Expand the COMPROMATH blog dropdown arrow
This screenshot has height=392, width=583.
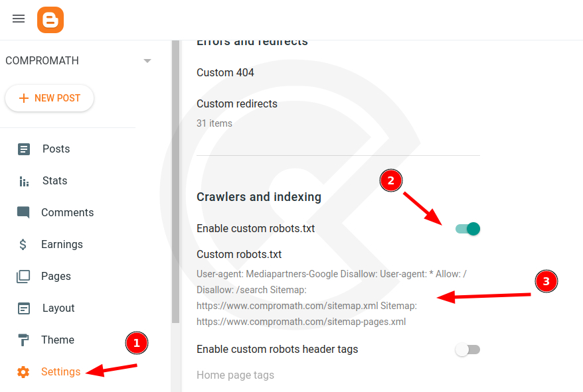(x=147, y=61)
